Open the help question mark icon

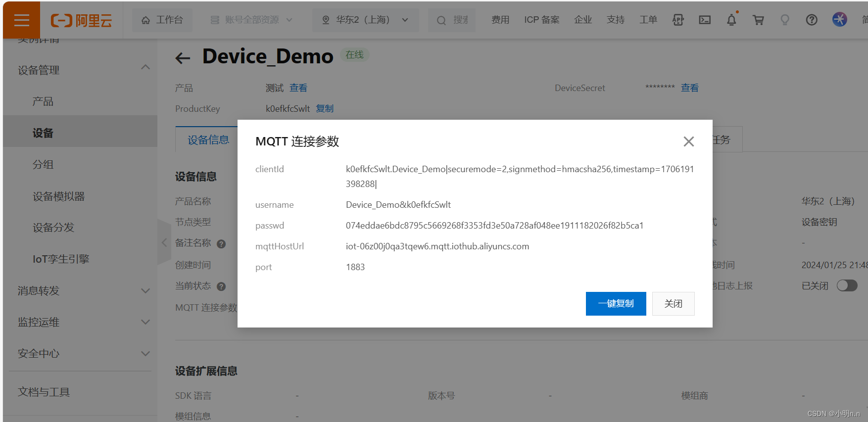pos(812,20)
